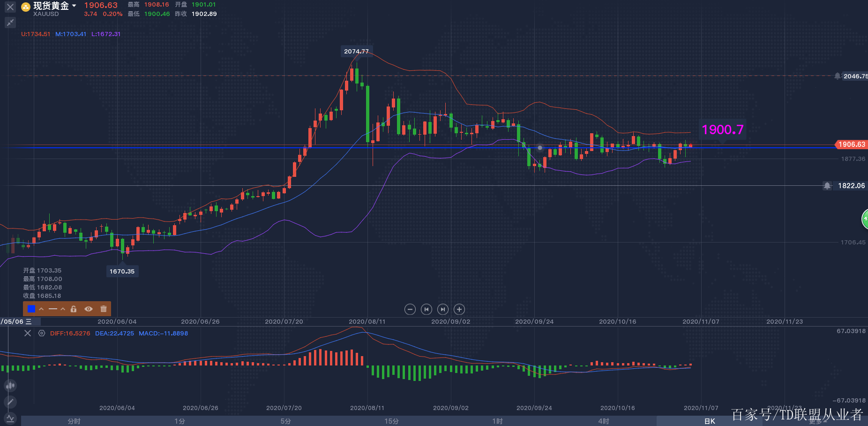Click the M:1703.41 Bollinger middle value
The width and height of the screenshot is (868, 426).
(71, 34)
